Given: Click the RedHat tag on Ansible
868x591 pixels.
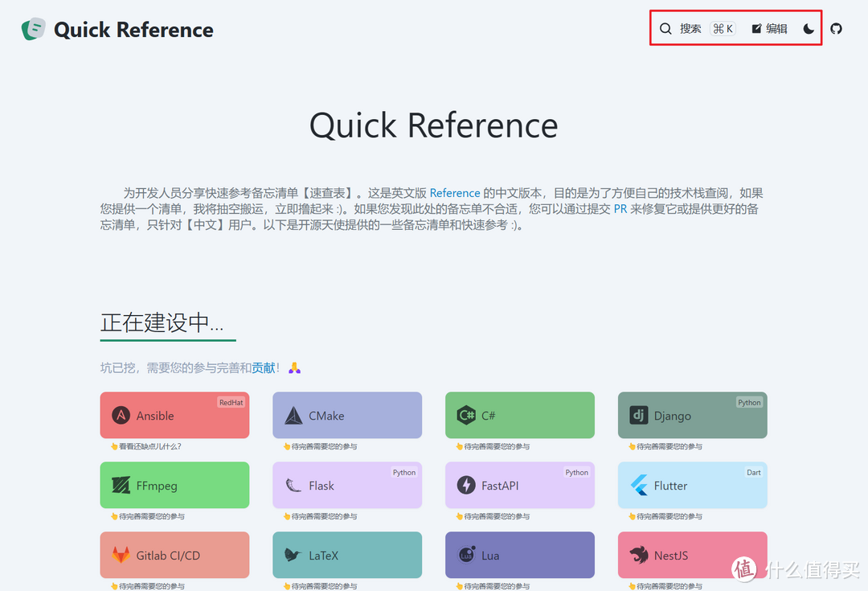Looking at the screenshot, I should pos(231,403).
